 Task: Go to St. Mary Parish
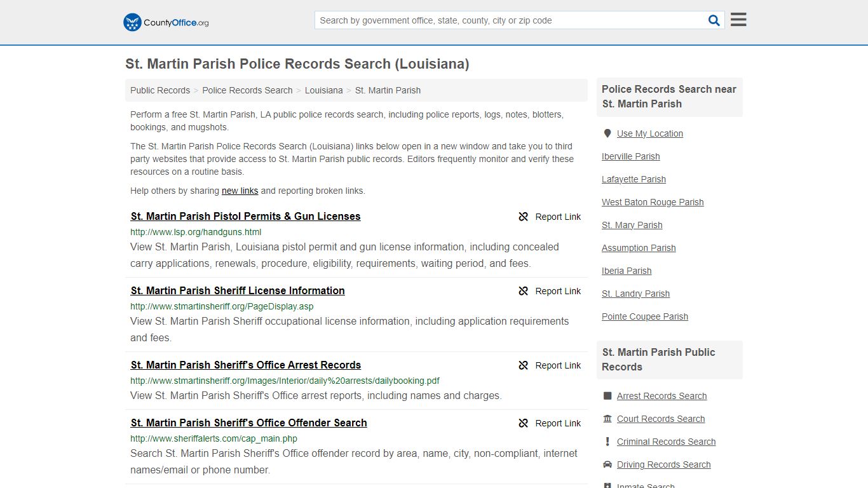pos(632,225)
